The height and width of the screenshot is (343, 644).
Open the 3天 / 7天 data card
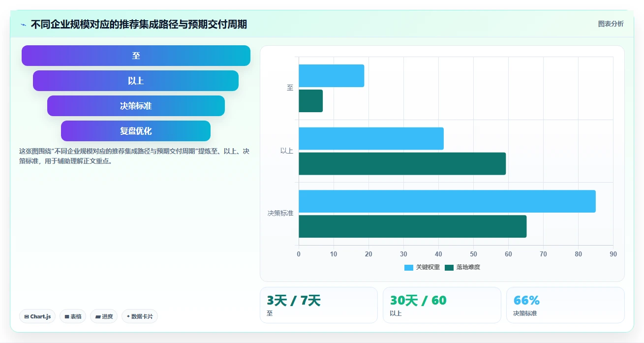click(x=319, y=305)
